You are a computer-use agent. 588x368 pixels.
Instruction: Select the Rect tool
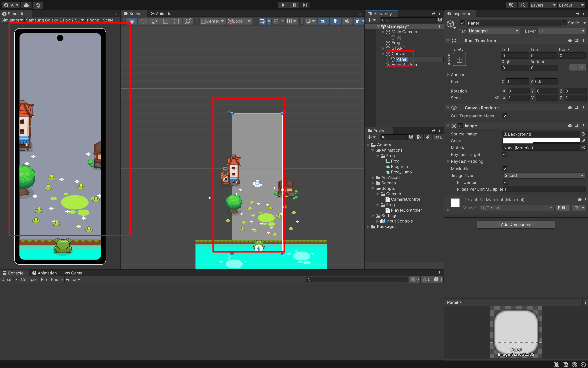coord(177,21)
